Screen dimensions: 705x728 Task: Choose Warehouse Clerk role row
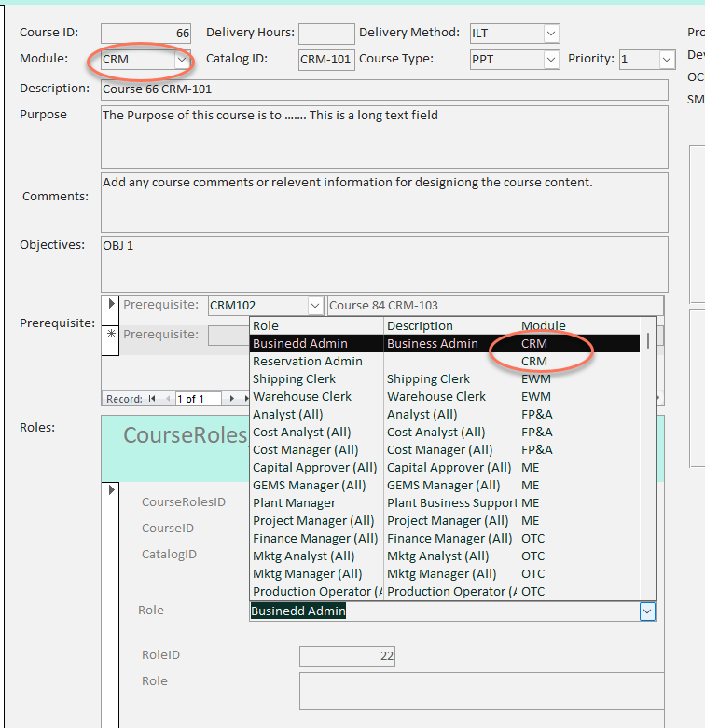pos(445,396)
